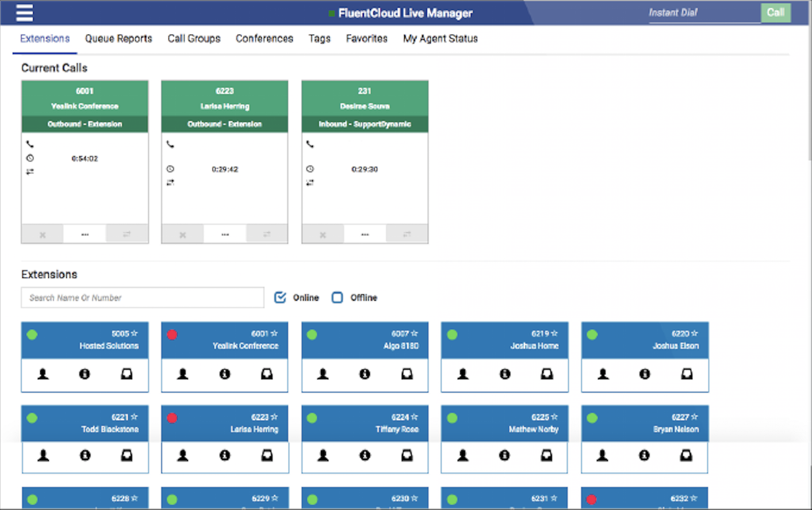The width and height of the screenshot is (812, 510).
Task: Open the info icon on Hosted Solutions extension
Action: click(85, 374)
